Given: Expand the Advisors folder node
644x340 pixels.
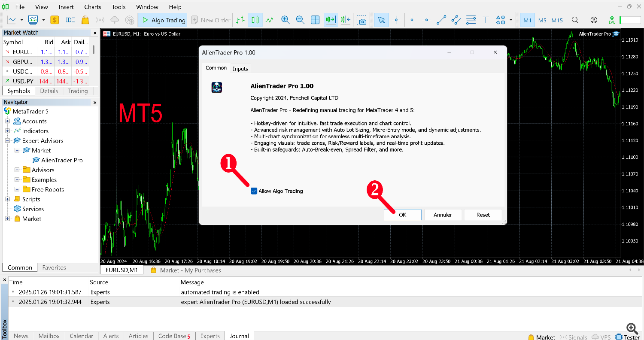Looking at the screenshot, I should (17, 170).
